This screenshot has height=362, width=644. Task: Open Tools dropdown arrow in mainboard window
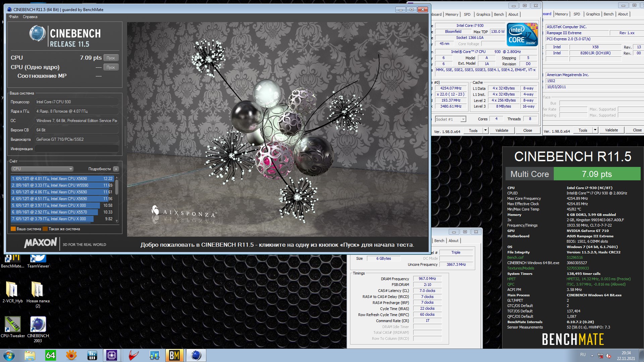[595, 130]
